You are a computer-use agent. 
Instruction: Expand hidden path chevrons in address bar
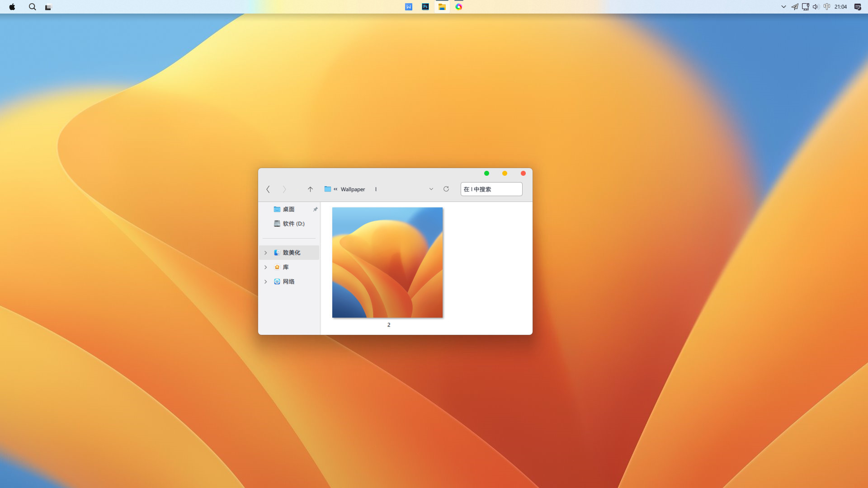pos(335,189)
